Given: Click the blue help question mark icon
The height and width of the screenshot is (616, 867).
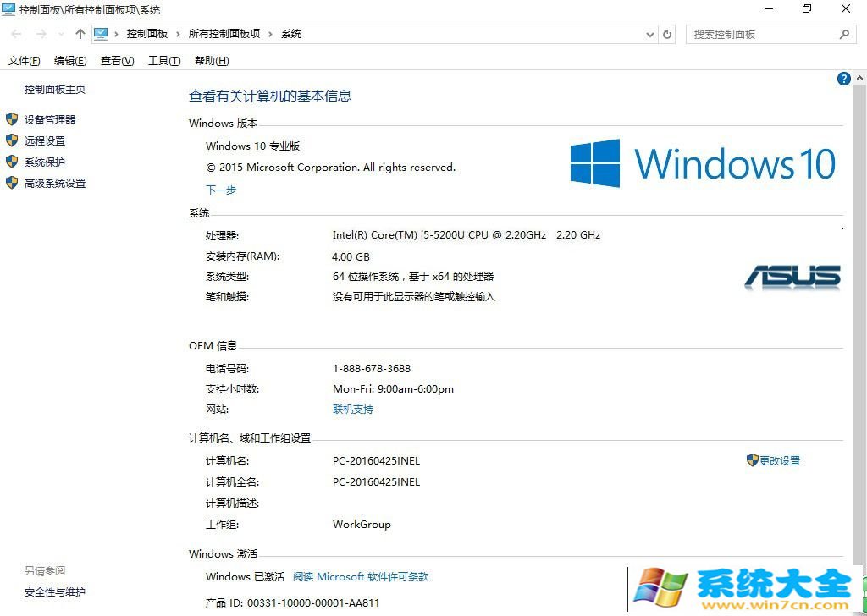Looking at the screenshot, I should tap(843, 79).
